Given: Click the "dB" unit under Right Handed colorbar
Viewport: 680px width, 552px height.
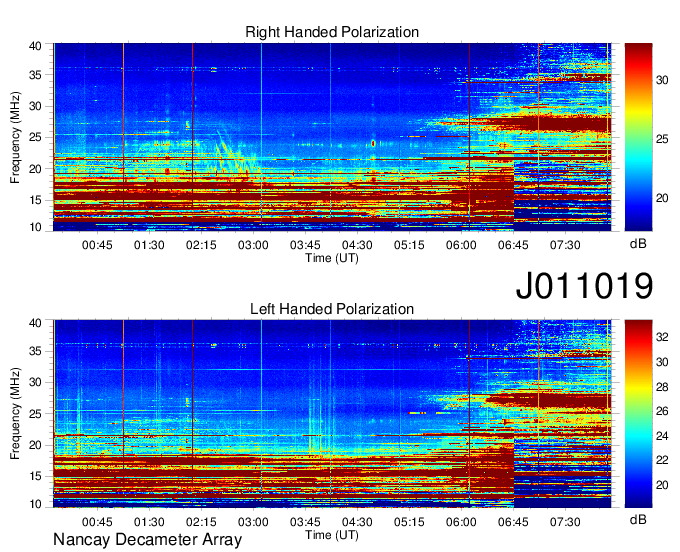Looking at the screenshot, I should (638, 244).
